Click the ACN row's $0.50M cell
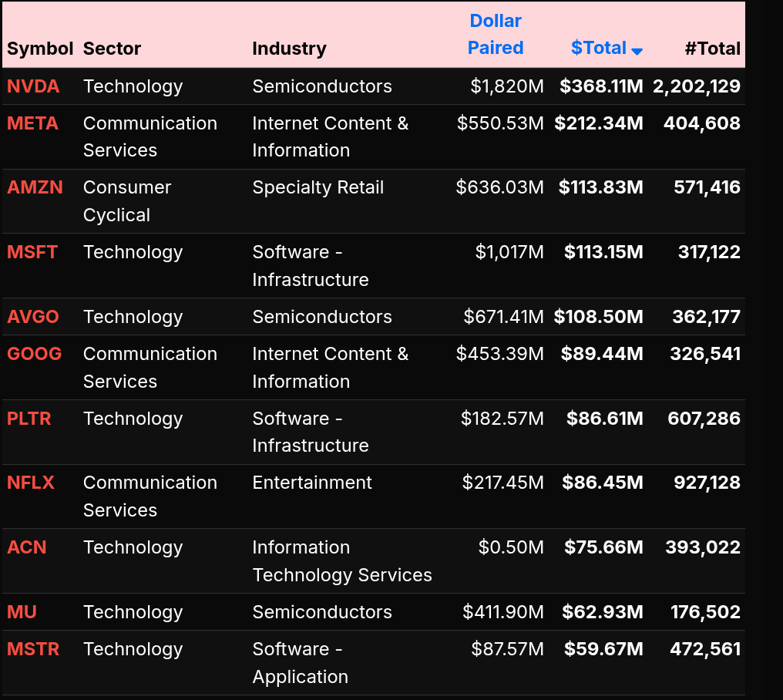The image size is (783, 700). click(x=511, y=547)
